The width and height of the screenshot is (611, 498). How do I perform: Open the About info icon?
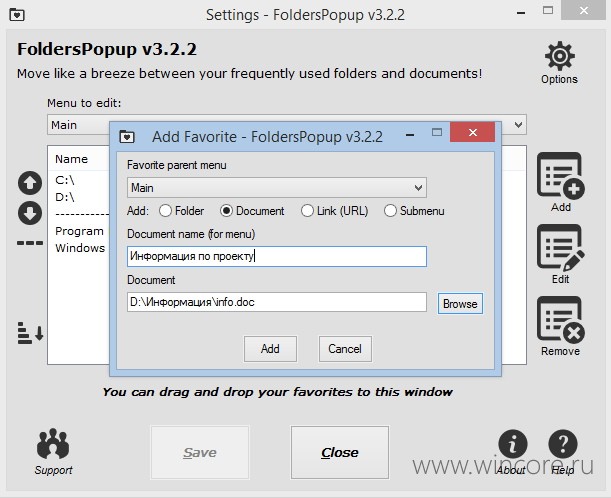513,444
